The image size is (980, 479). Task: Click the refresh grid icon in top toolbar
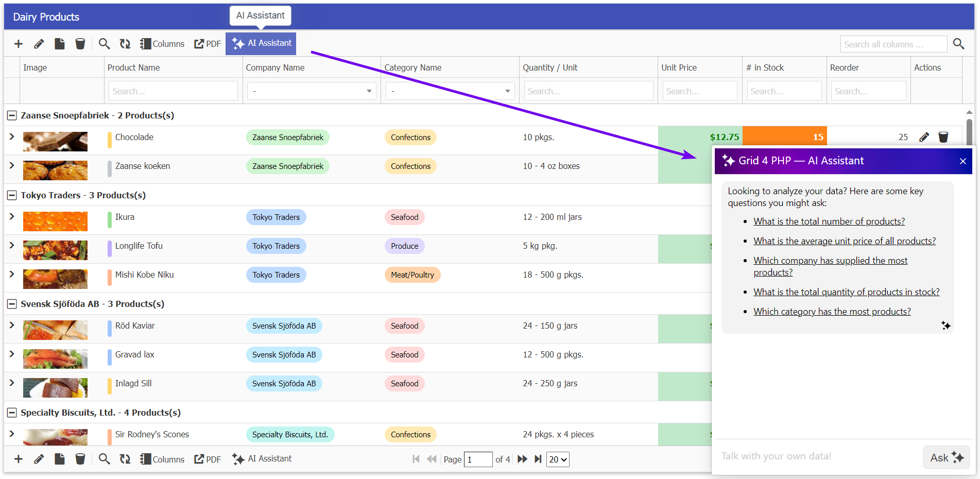(125, 44)
